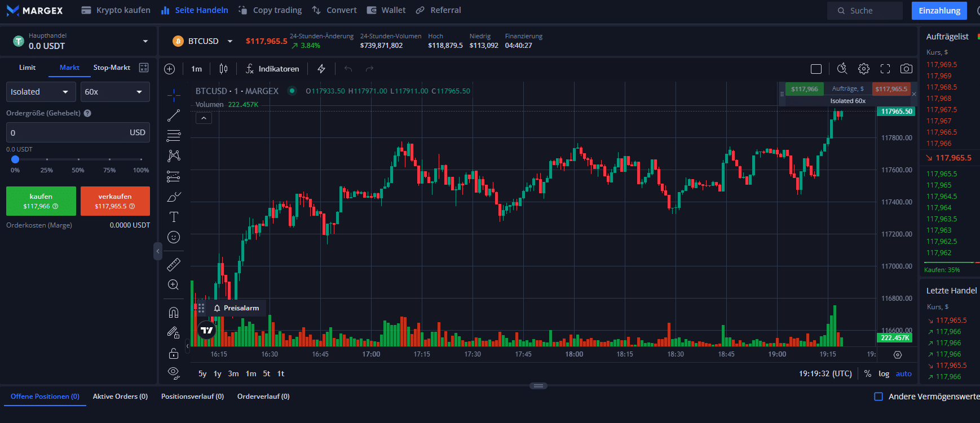Switch to the Limit order tab
Image resolution: width=980 pixels, height=423 pixels.
(x=27, y=68)
